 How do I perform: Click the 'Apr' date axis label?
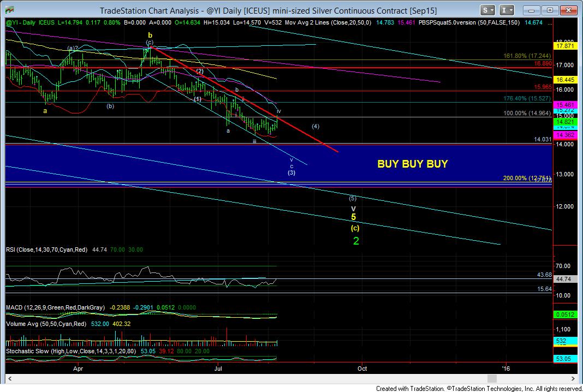point(78,369)
